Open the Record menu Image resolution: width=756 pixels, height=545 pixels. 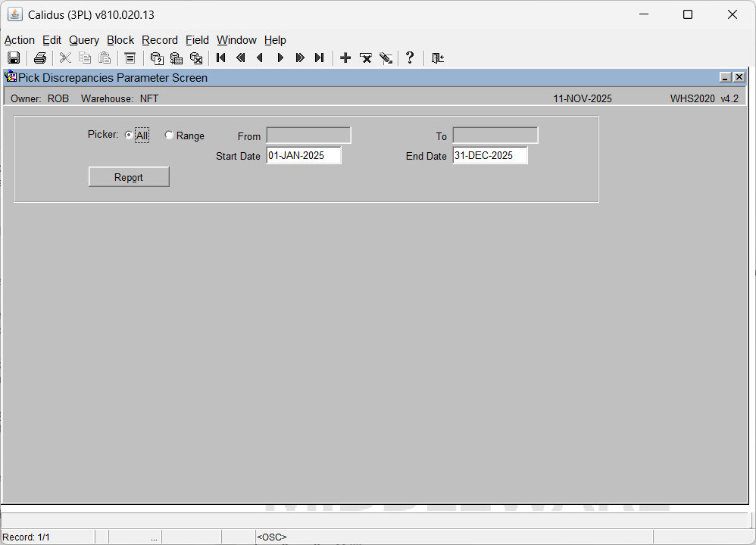pos(159,40)
